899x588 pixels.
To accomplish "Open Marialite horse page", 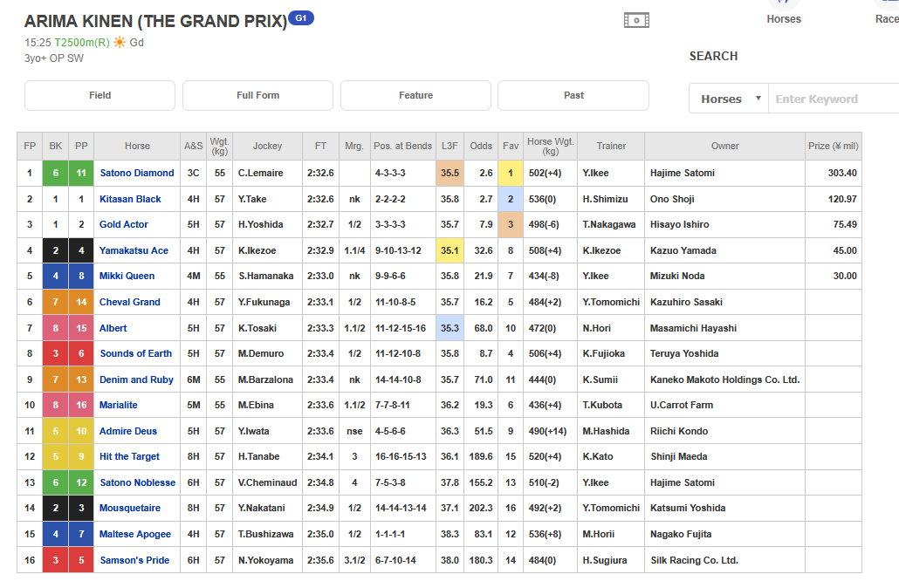I will (x=118, y=405).
